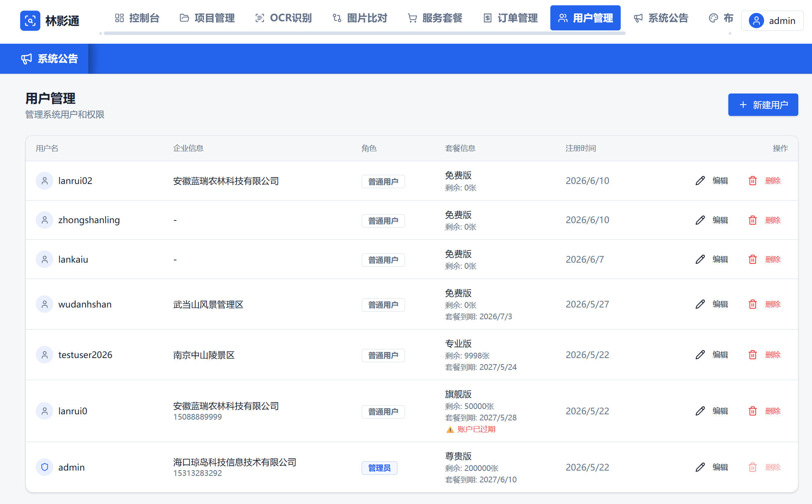Click the trash icon for lanrui02

click(753, 181)
